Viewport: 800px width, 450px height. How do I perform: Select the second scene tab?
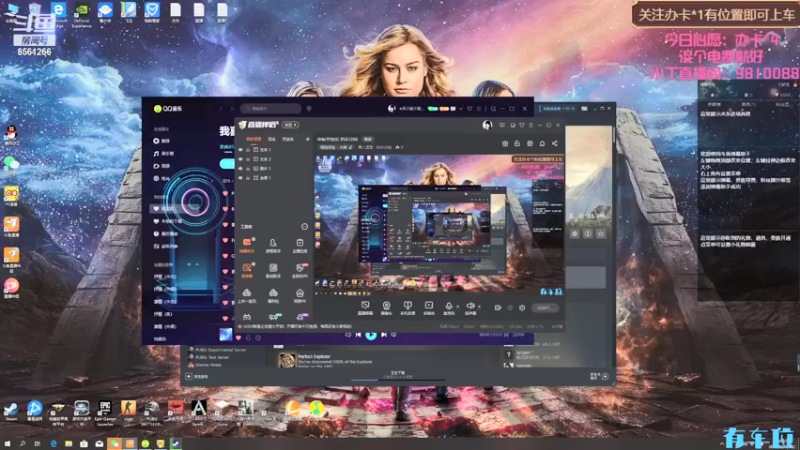tap(272, 139)
